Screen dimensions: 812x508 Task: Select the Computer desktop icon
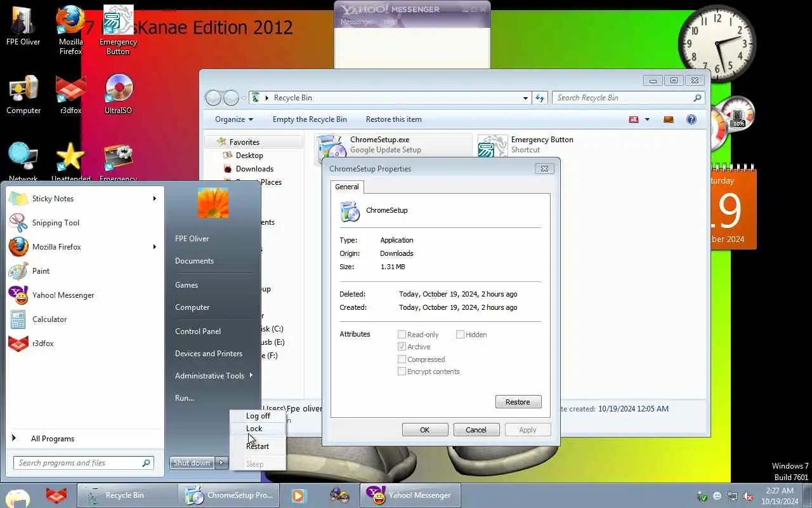23,95
